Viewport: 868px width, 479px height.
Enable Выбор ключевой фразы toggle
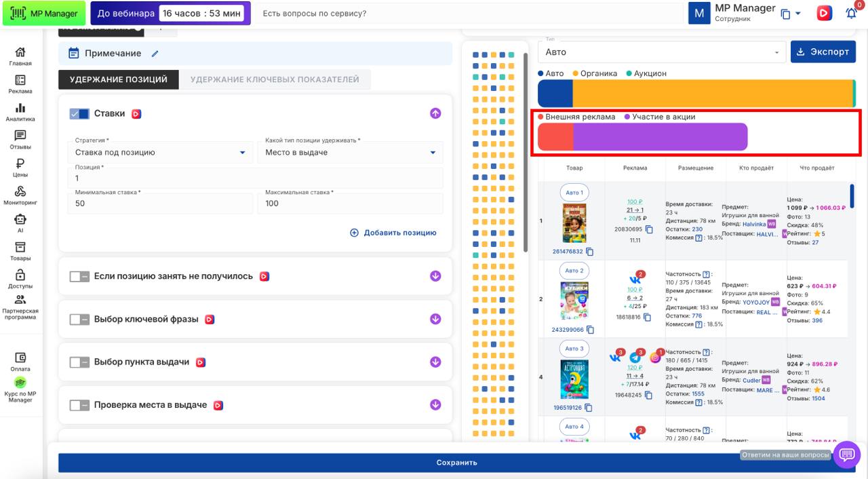pos(79,320)
